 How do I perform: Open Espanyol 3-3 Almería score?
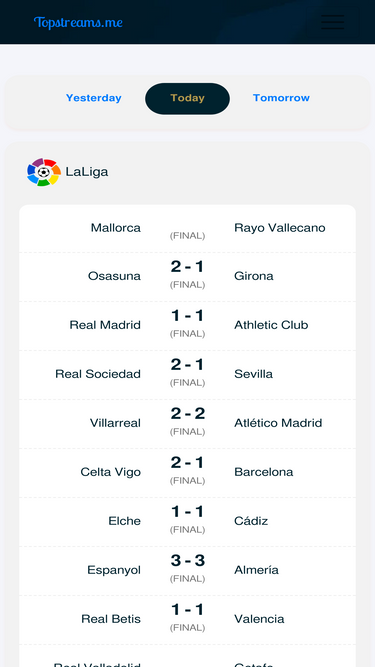coord(188,561)
